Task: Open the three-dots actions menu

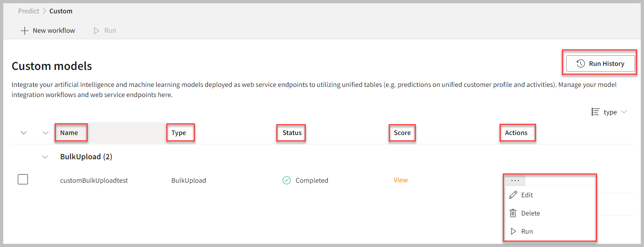Action: click(x=515, y=180)
